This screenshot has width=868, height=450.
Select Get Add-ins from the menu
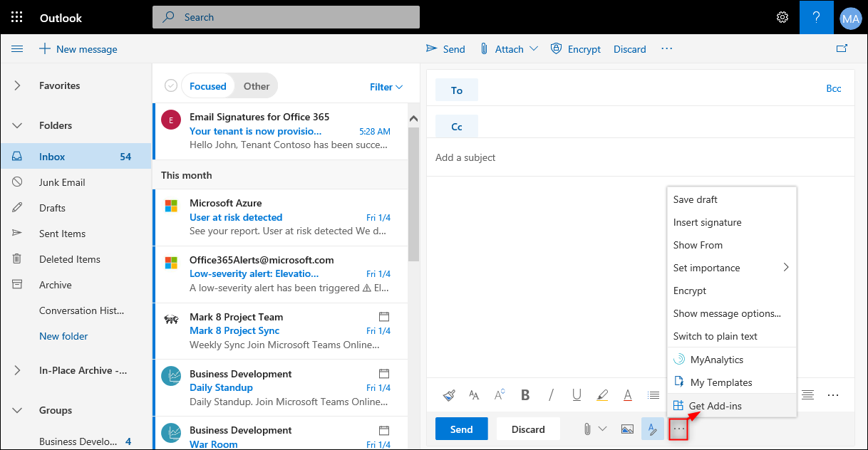715,405
